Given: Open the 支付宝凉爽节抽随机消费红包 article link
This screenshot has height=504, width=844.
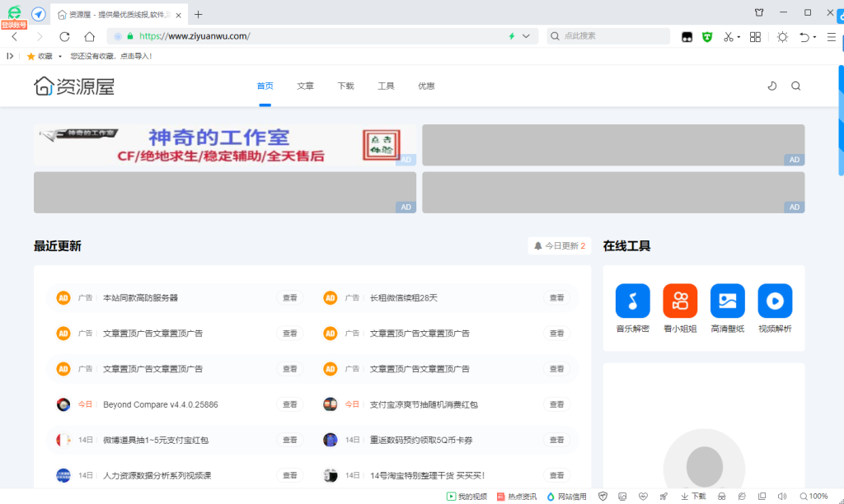Looking at the screenshot, I should (424, 404).
